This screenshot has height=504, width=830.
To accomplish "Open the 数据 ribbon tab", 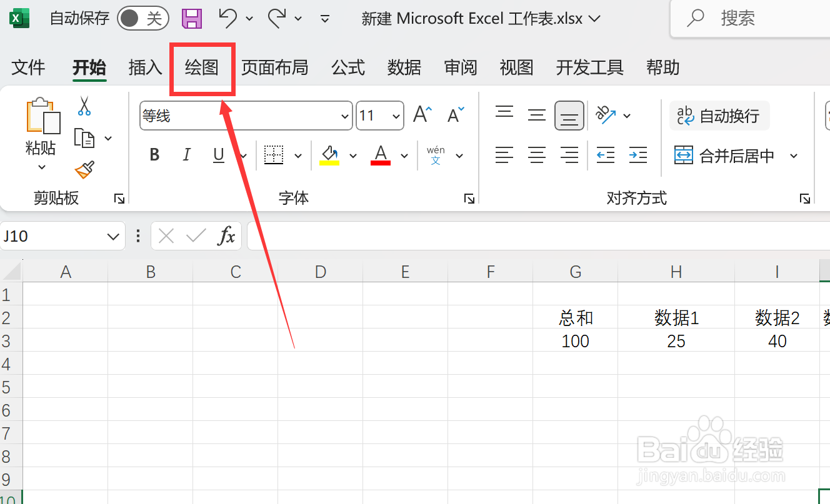I will pyautogui.click(x=404, y=67).
